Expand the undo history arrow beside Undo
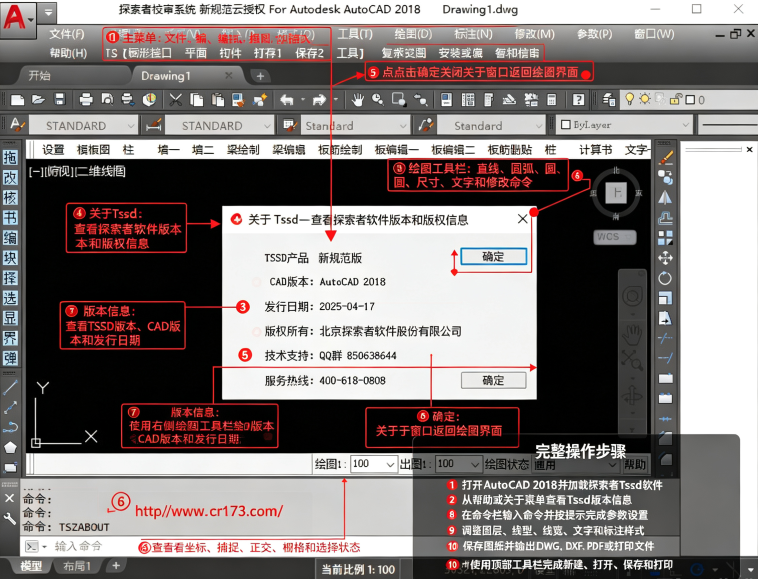 (x=303, y=100)
